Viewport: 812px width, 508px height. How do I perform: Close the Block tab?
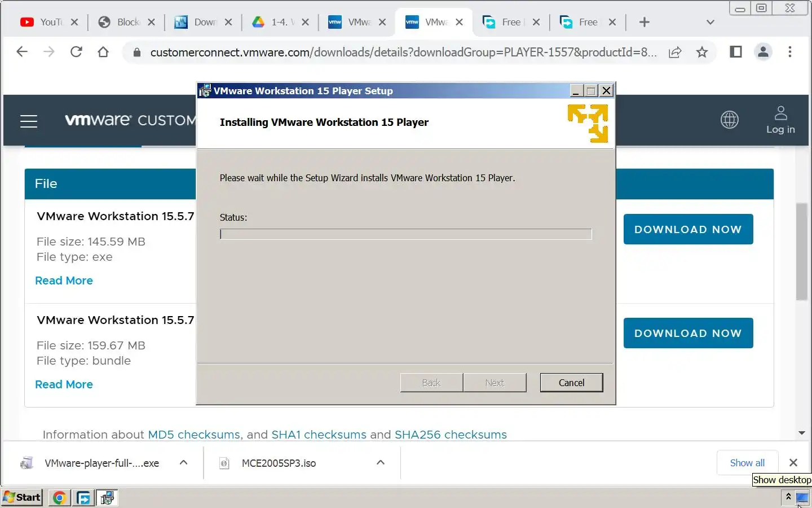[x=151, y=22]
